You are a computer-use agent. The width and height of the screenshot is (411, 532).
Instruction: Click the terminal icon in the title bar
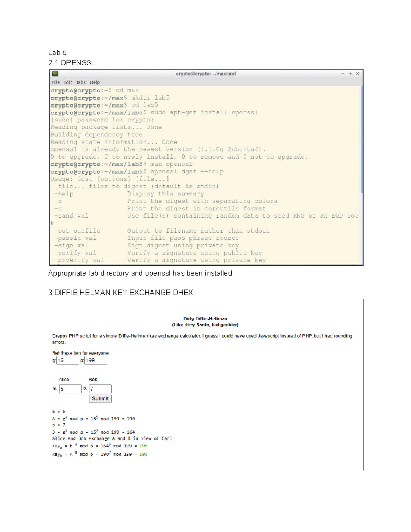55,74
